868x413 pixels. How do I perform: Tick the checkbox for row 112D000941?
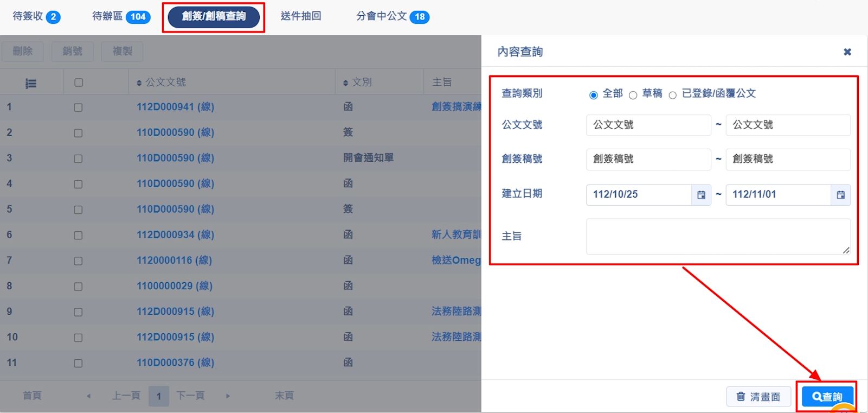[x=78, y=107]
